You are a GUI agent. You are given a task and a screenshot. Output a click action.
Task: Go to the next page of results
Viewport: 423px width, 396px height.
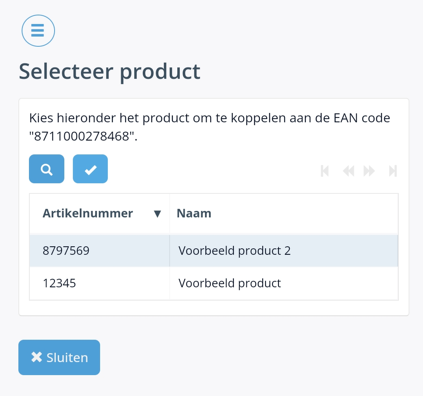(369, 171)
